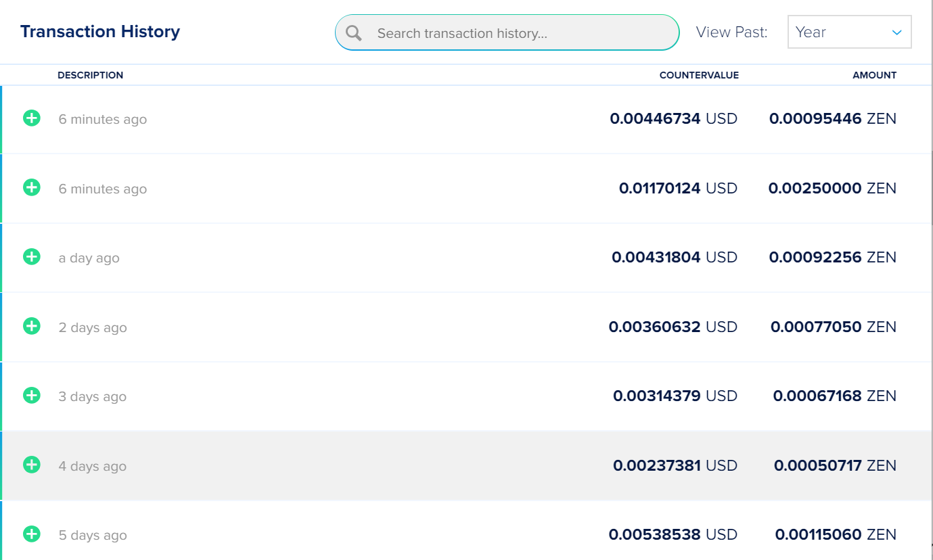Click the COUNTERVALUE column header
Image resolution: width=933 pixels, height=560 pixels.
pos(699,75)
